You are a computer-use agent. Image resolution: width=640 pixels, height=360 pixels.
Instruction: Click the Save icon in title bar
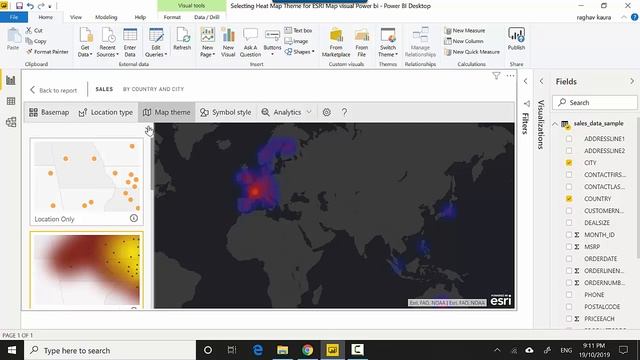pyautogui.click(x=19, y=6)
